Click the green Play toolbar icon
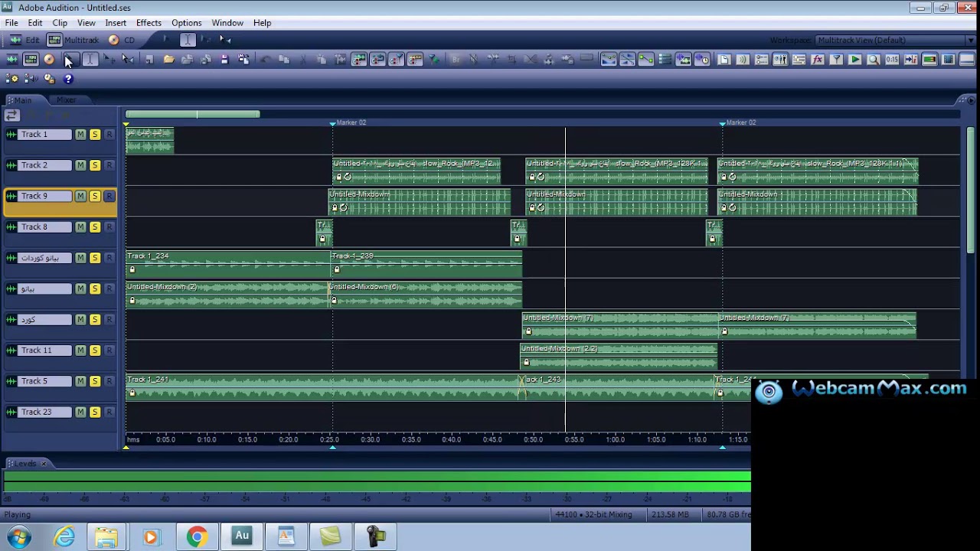This screenshot has width=980, height=551. pyautogui.click(x=854, y=60)
